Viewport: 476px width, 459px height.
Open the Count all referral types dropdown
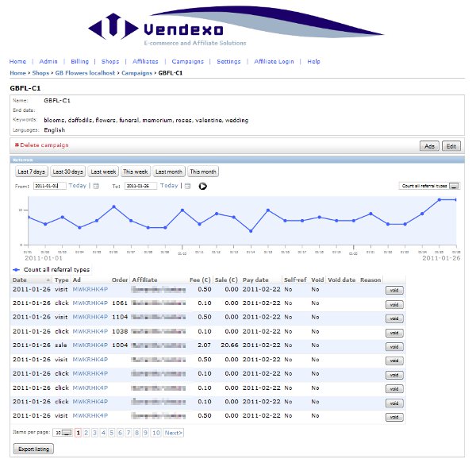tap(429, 186)
